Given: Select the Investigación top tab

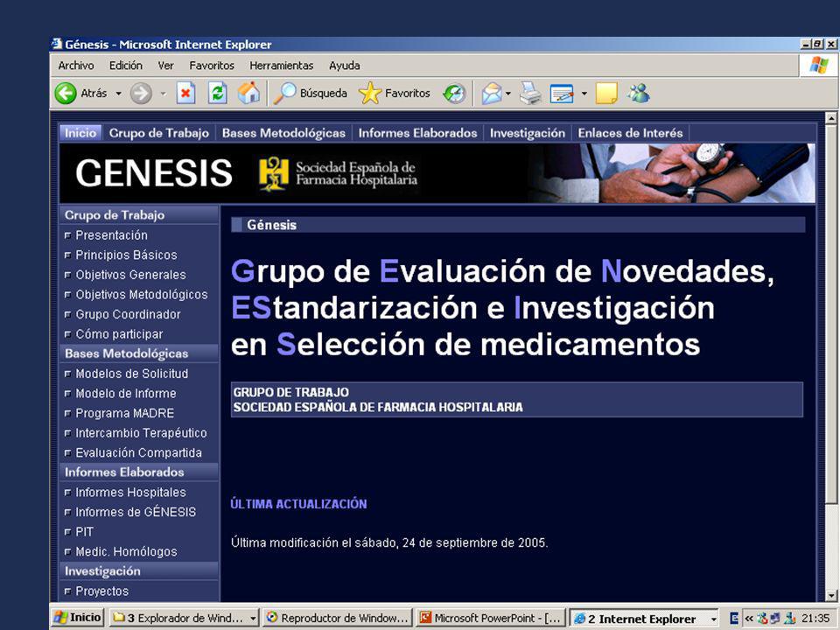Looking at the screenshot, I should tap(527, 133).
